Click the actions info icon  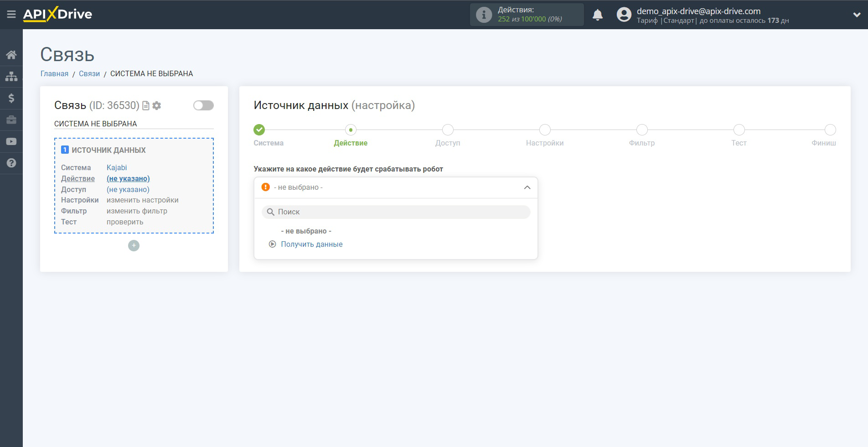[x=484, y=15]
